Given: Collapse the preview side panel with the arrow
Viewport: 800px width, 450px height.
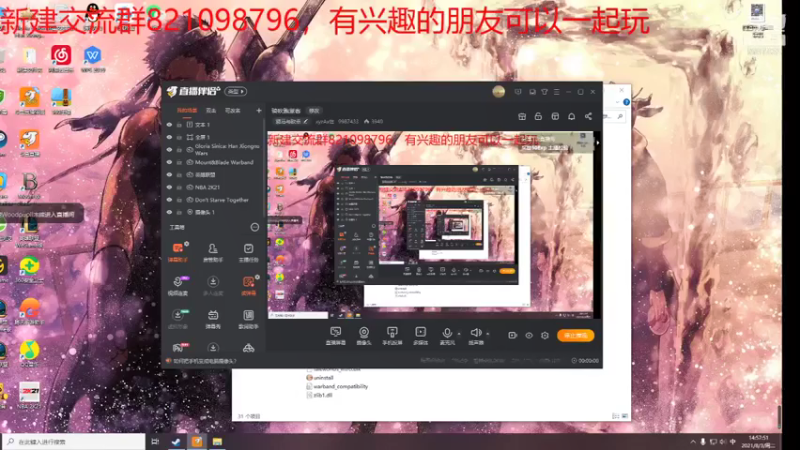Looking at the screenshot, I should (x=598, y=143).
